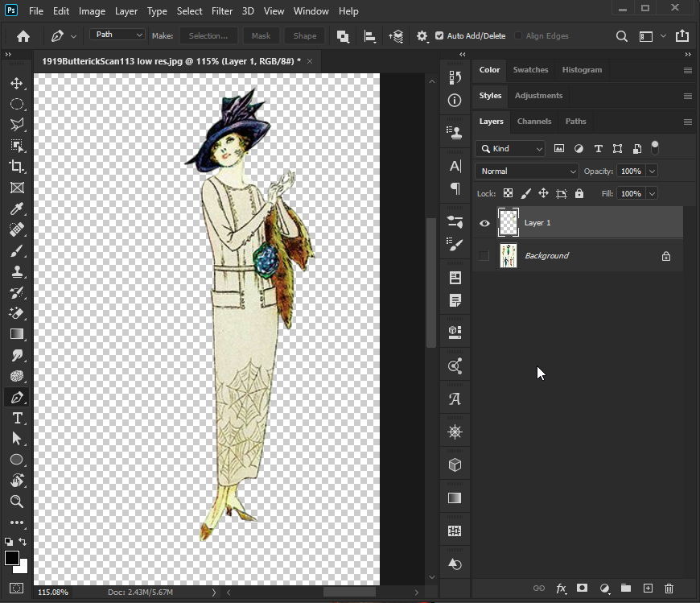Viewport: 700px width, 603px height.
Task: Select the Eyedropper tool
Action: (17, 209)
